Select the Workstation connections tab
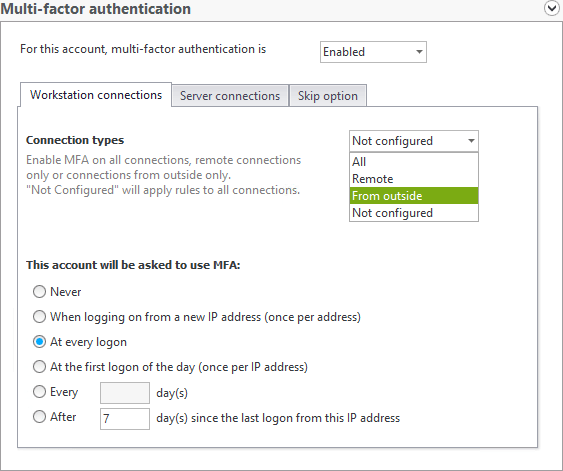Image resolution: width=563 pixels, height=471 pixels. pos(96,95)
